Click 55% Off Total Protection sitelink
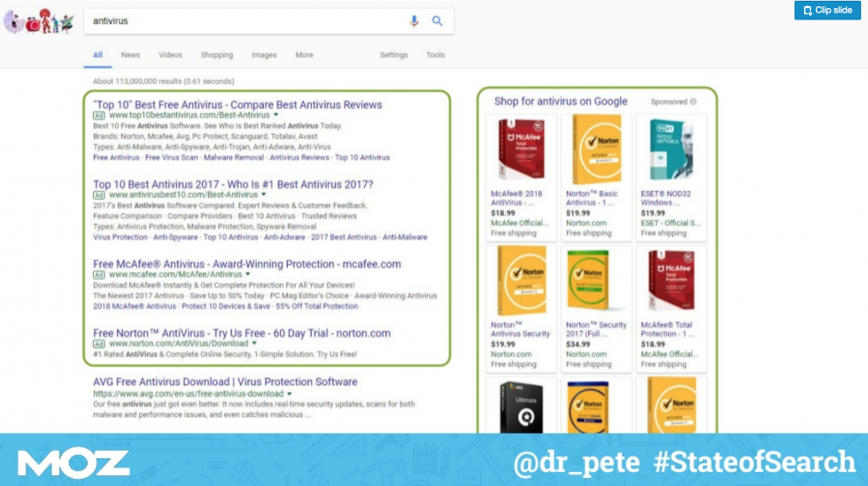Image resolution: width=868 pixels, height=486 pixels. click(317, 306)
